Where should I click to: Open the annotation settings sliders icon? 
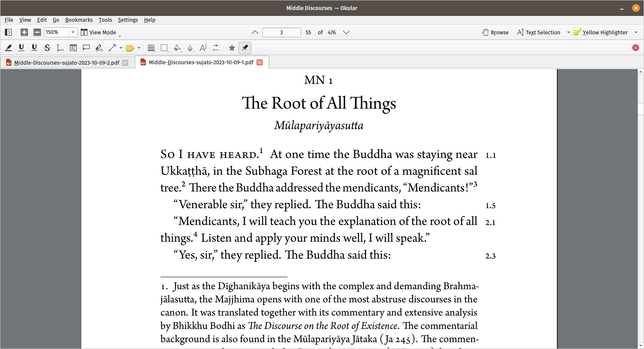[x=216, y=48]
